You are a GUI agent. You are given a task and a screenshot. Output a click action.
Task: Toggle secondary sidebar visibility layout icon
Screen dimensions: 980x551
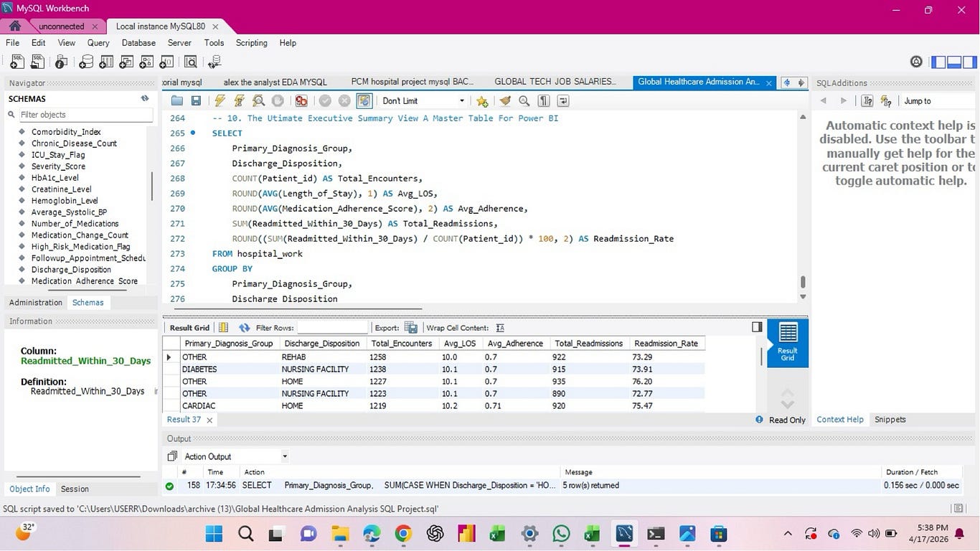click(x=971, y=62)
